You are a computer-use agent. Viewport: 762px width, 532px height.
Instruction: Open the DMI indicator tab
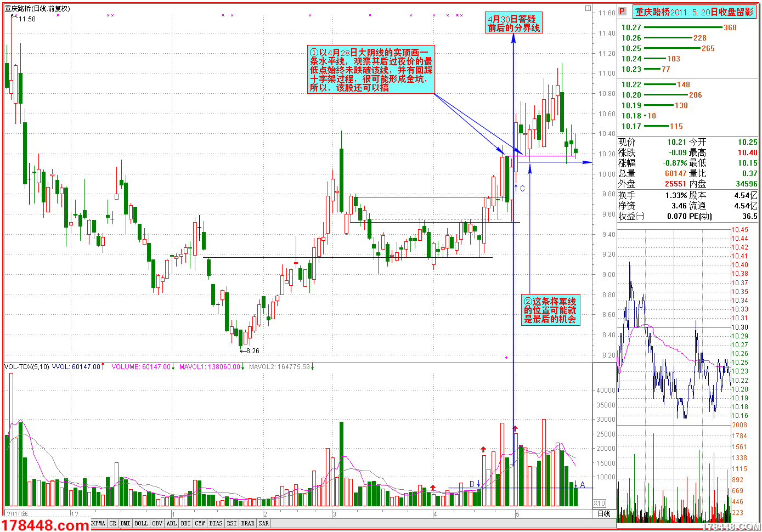point(126,523)
